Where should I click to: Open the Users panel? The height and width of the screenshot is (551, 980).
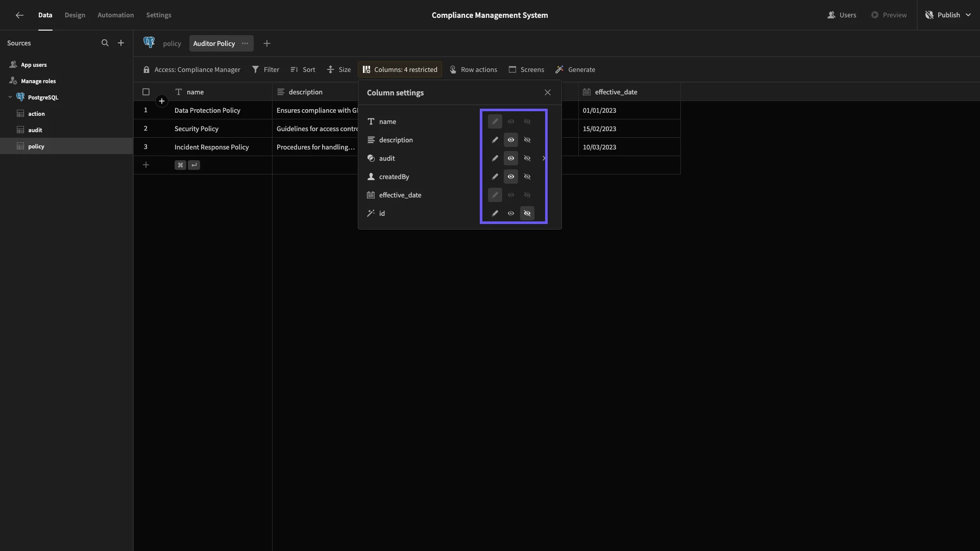pos(842,15)
